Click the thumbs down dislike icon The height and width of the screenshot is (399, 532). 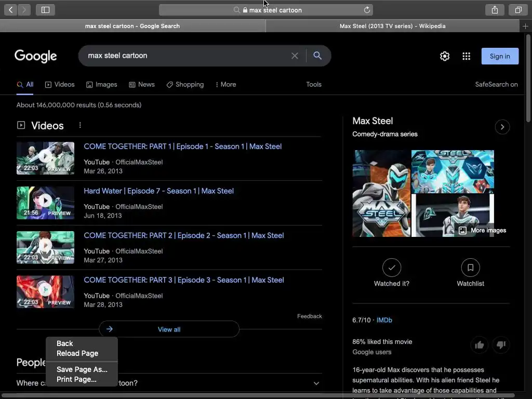pyautogui.click(x=501, y=345)
